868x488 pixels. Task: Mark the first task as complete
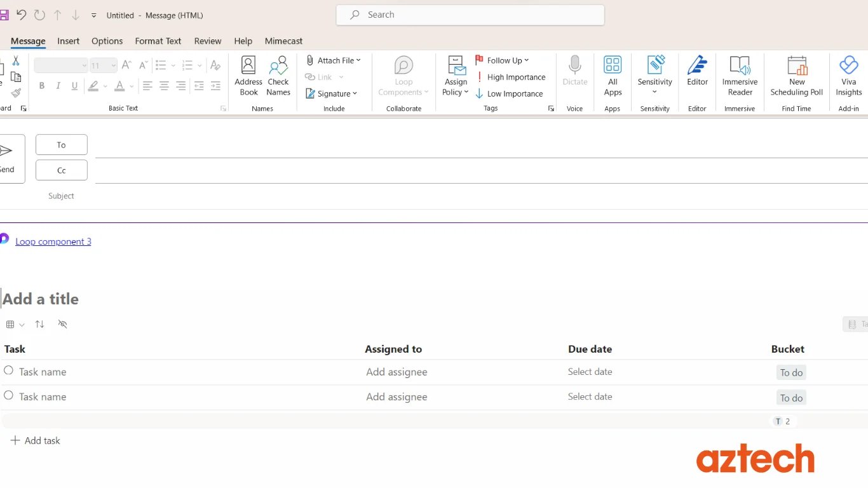point(8,370)
